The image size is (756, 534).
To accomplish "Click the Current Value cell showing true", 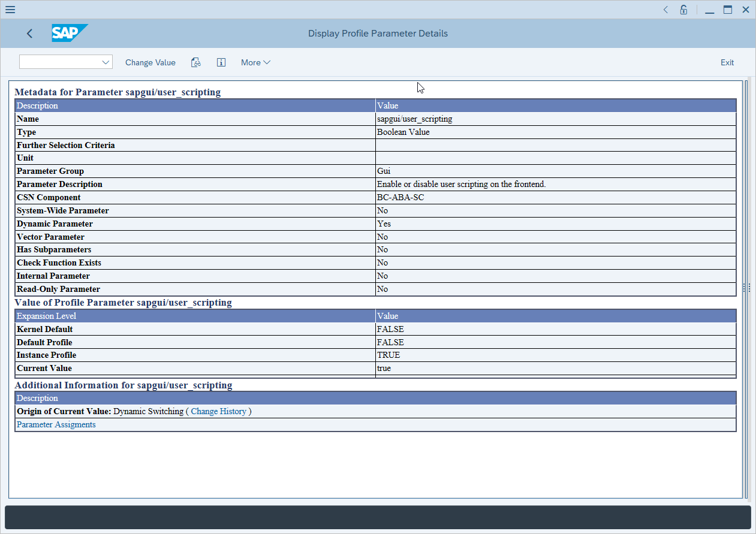I will 383,368.
